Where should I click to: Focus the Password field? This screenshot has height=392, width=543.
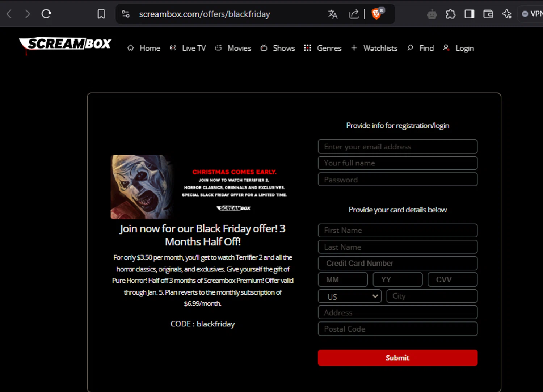pos(397,180)
